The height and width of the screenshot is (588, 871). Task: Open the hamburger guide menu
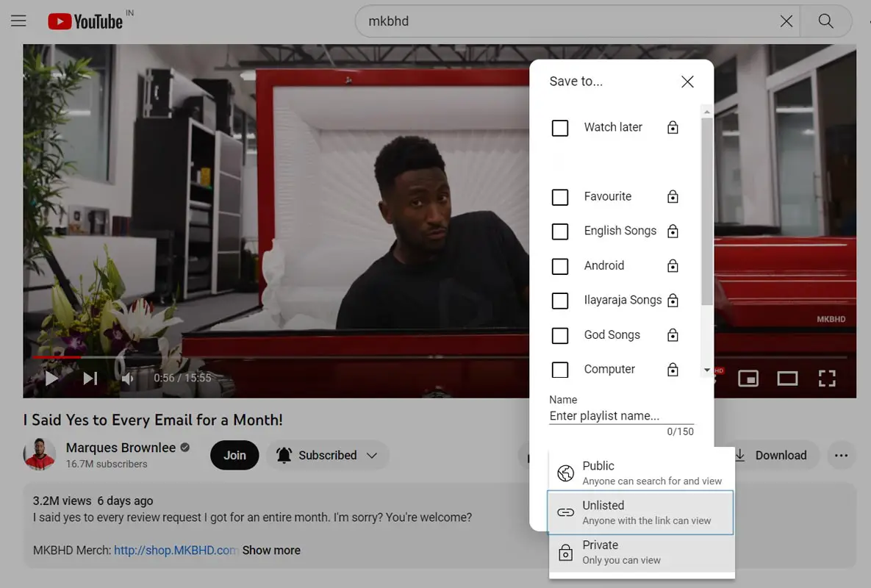click(x=18, y=21)
